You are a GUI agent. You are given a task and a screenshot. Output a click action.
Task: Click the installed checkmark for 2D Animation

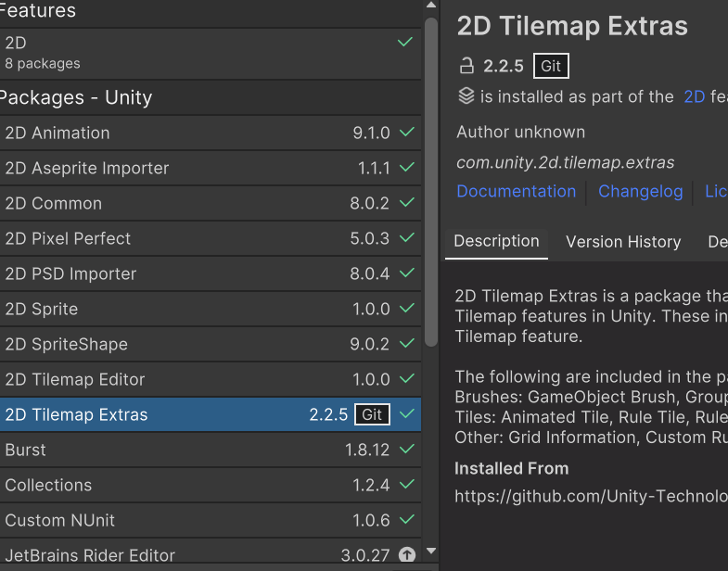coord(407,133)
